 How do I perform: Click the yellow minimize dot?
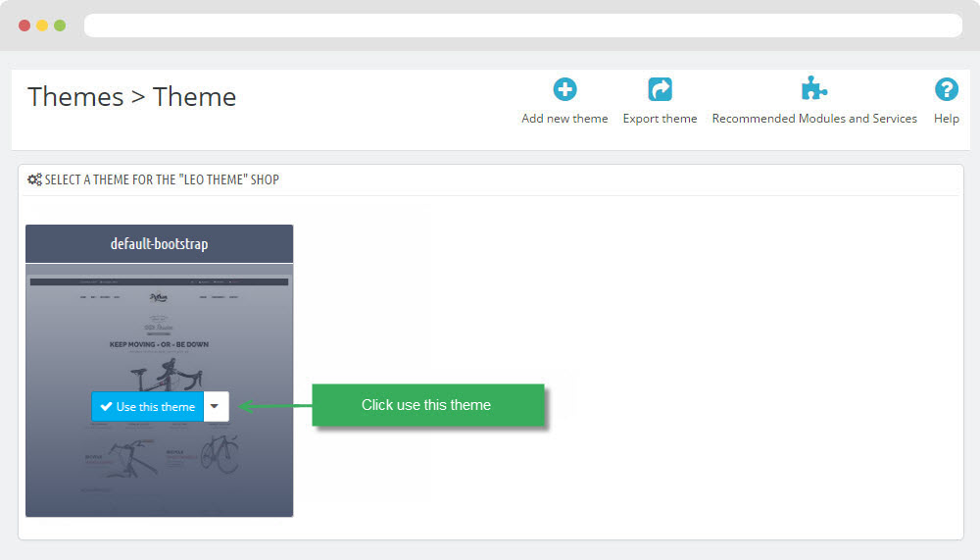point(42,25)
